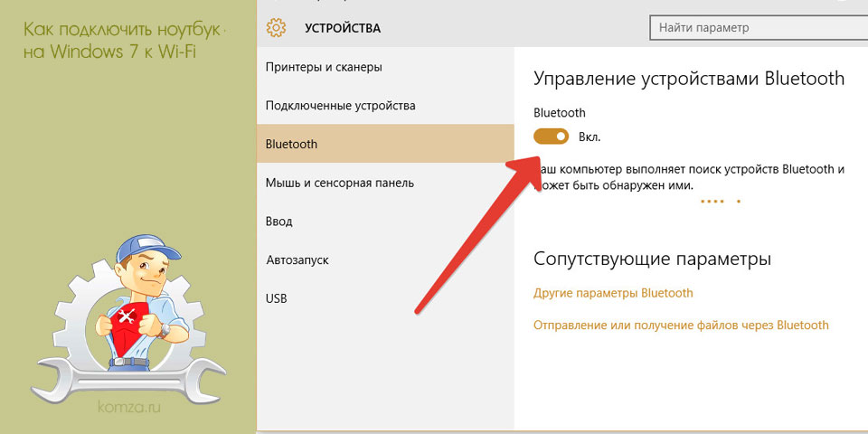Click the Найти параметр search field
This screenshot has width=868, height=434.
coord(759,28)
